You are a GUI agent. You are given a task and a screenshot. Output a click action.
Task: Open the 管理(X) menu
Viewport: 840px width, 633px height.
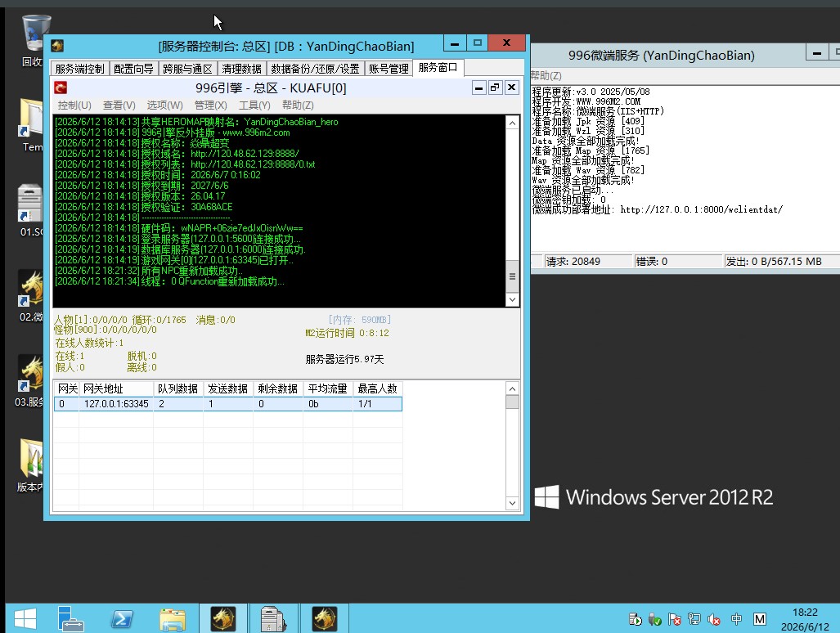coord(210,105)
